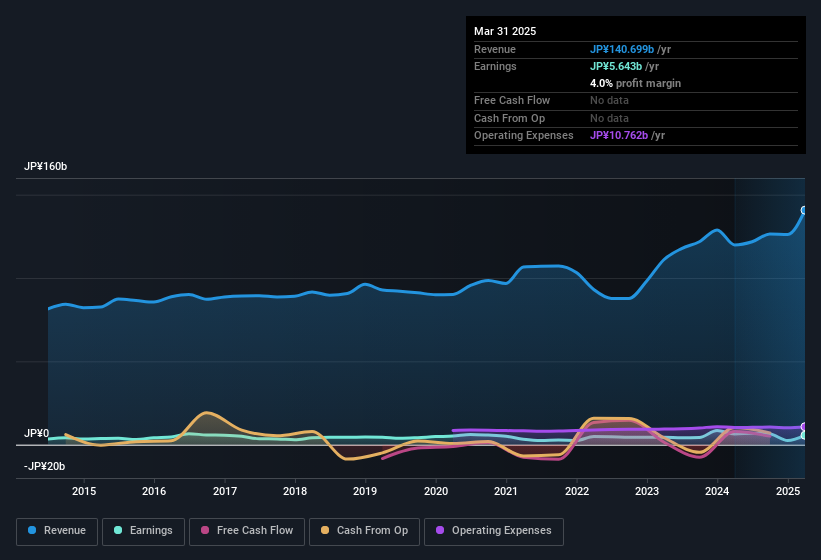Click the 4.0% profit margin text
Viewport: 821px width, 560px height.
tap(636, 83)
